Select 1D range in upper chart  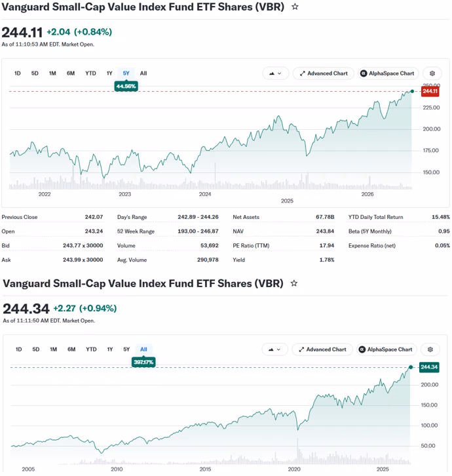click(x=18, y=73)
